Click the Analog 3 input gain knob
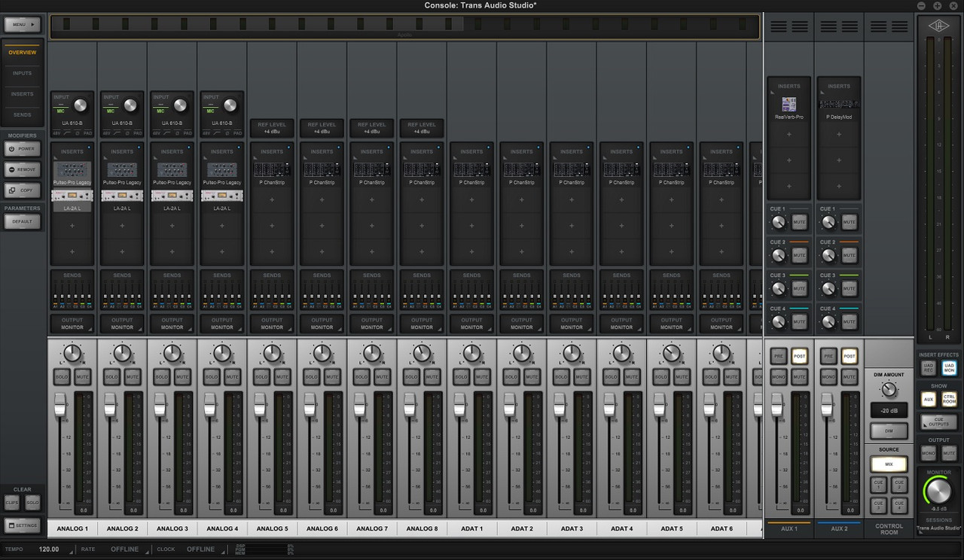964x560 pixels. point(181,105)
